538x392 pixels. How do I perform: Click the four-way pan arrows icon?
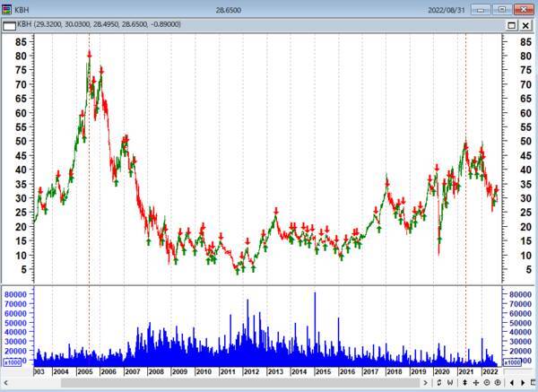[474, 383]
